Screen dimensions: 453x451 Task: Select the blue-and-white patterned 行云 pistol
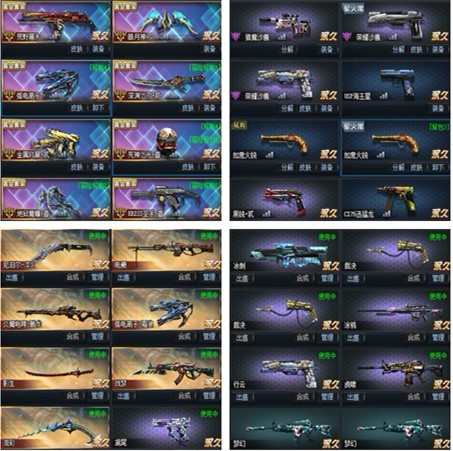(285, 369)
